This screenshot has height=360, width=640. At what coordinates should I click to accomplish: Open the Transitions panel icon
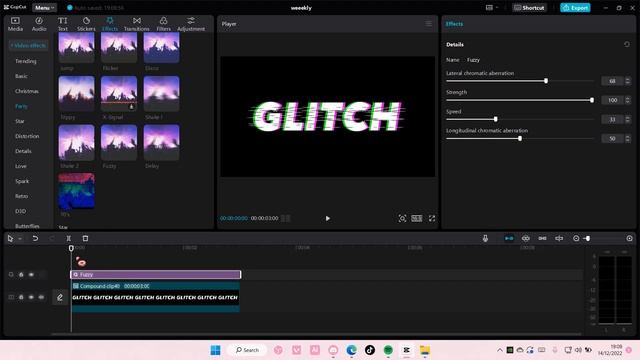137,24
